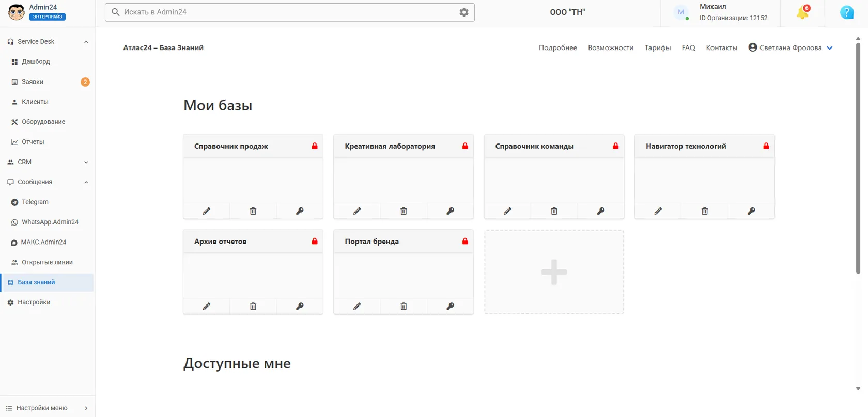Open key permissions for Портал бренда
Viewport: 868px width, 417px height.
pos(451,307)
